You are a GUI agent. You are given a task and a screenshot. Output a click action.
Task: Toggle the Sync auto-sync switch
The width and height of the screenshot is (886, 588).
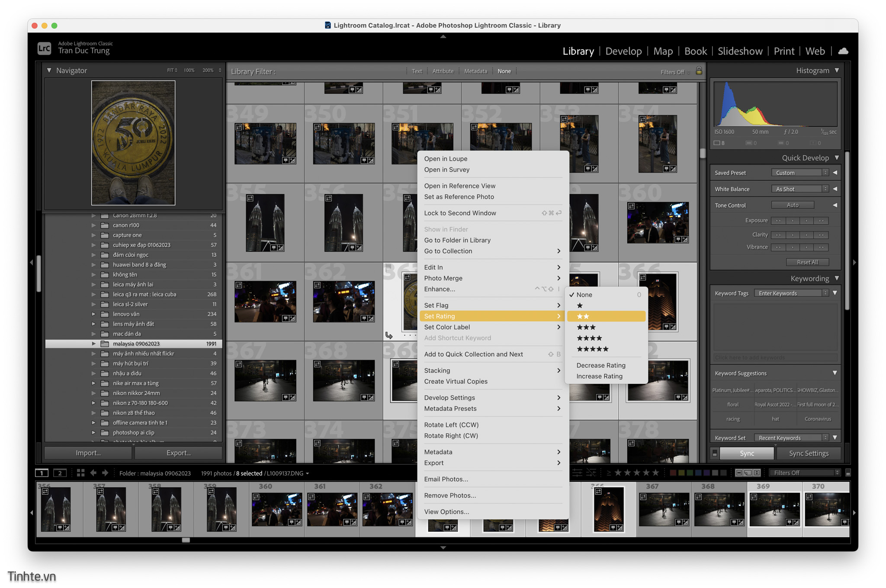point(715,453)
